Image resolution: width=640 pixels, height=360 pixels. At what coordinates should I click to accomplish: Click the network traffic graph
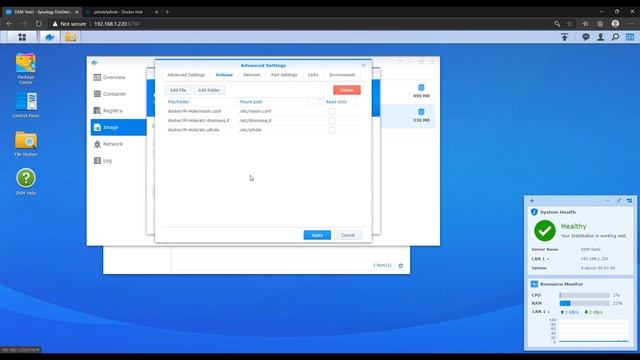(593, 331)
